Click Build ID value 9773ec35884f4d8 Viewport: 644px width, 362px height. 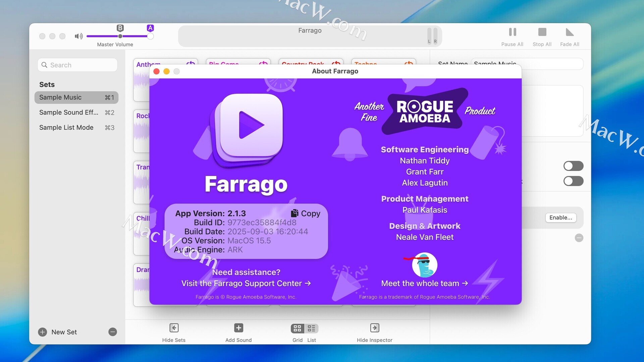(262, 222)
